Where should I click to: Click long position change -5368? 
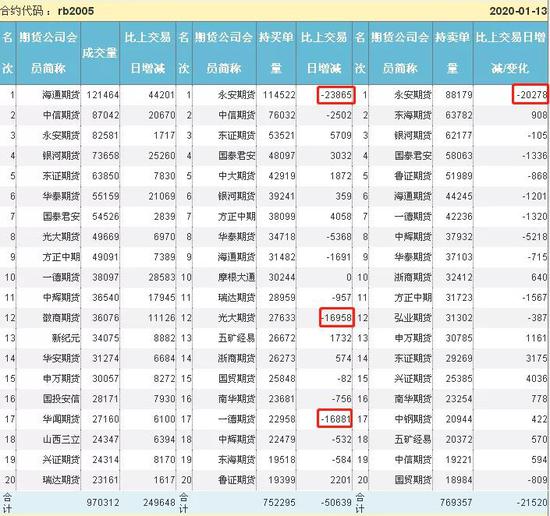[x=339, y=237]
